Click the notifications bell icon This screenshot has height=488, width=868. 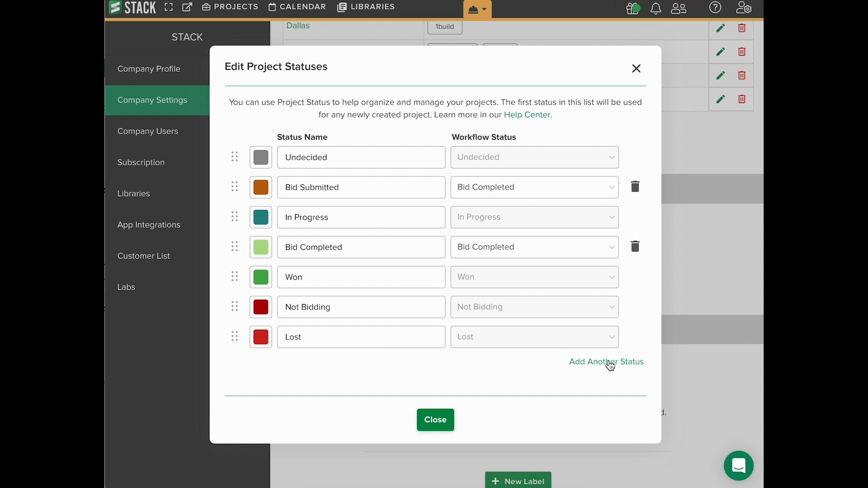[x=656, y=8]
